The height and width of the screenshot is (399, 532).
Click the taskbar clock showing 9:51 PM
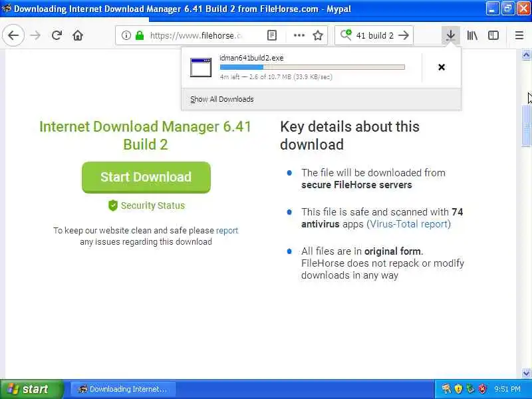click(x=507, y=389)
